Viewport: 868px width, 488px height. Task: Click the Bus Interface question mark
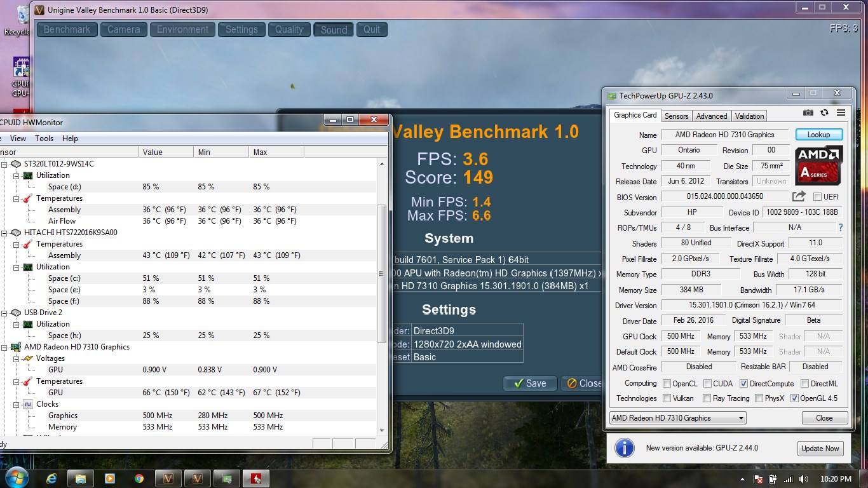(x=841, y=227)
